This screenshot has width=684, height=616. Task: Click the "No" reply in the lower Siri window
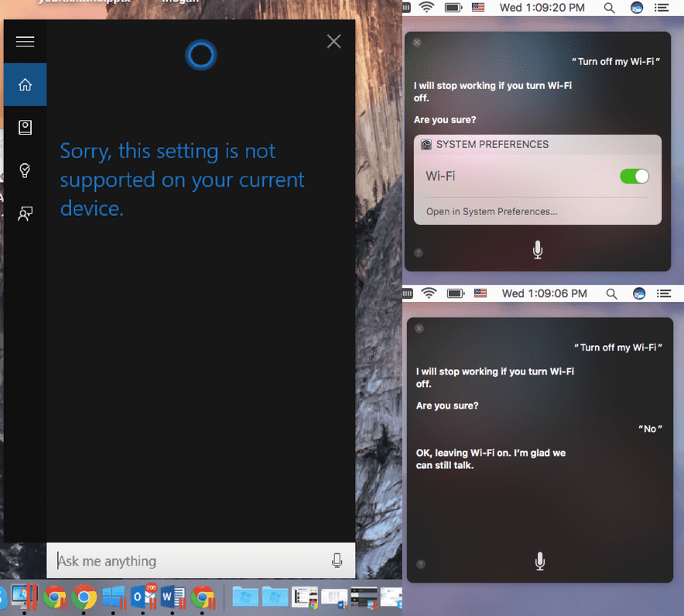tap(650, 429)
